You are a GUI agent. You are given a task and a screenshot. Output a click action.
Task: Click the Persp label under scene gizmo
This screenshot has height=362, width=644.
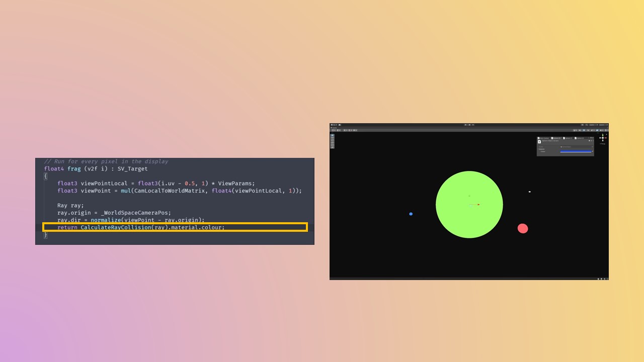coord(603,144)
